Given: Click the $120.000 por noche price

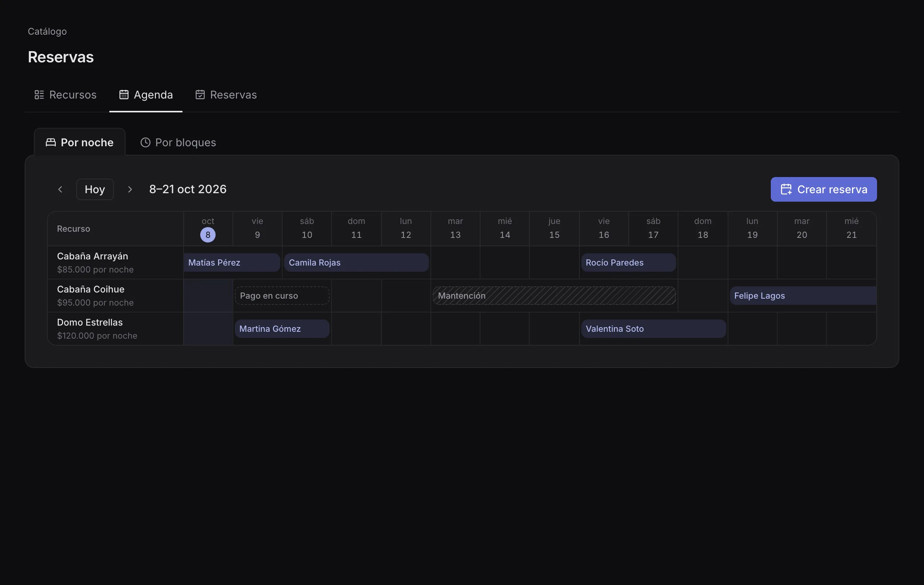Looking at the screenshot, I should click(97, 336).
